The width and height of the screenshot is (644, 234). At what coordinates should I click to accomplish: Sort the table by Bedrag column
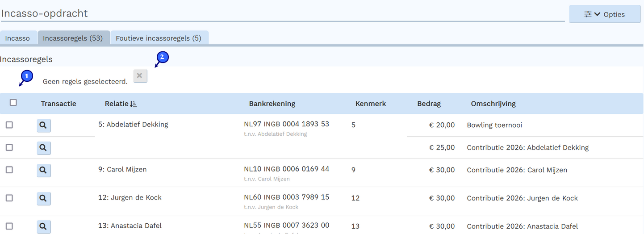tap(429, 104)
